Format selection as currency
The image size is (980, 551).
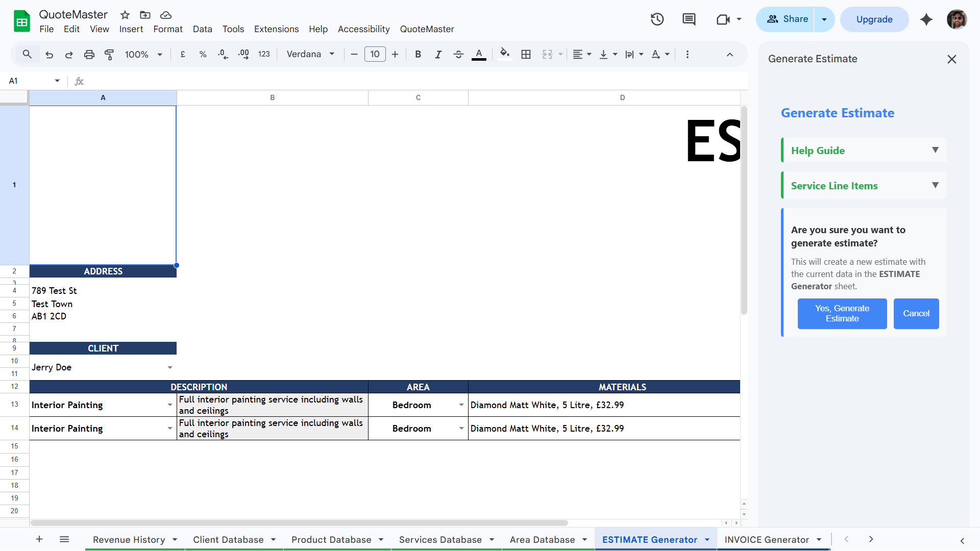click(183, 54)
